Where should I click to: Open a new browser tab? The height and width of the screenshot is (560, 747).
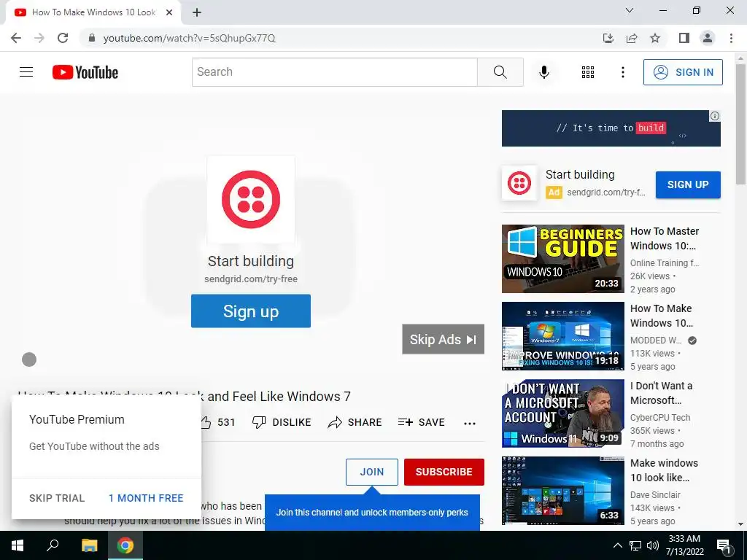coord(197,12)
